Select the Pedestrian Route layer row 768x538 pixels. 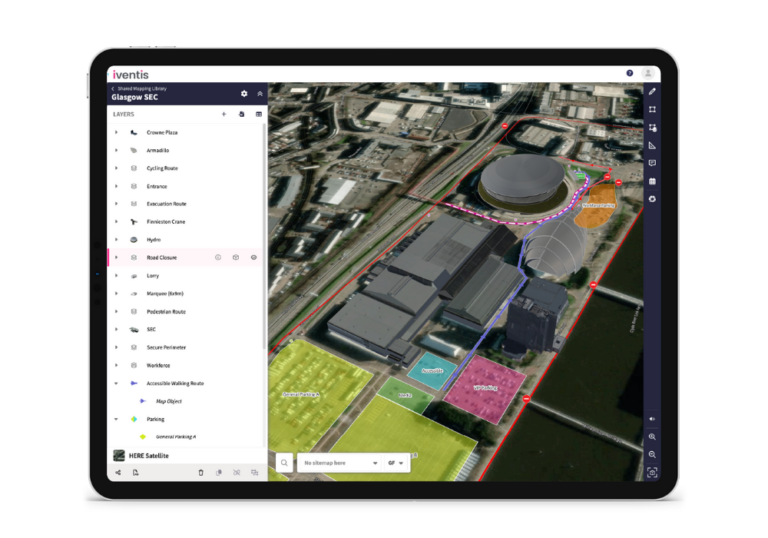click(186, 312)
